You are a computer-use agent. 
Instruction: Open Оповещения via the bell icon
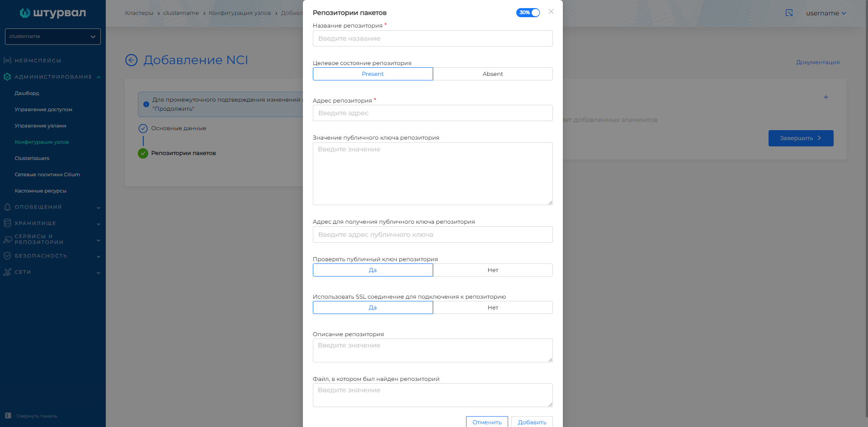7,207
